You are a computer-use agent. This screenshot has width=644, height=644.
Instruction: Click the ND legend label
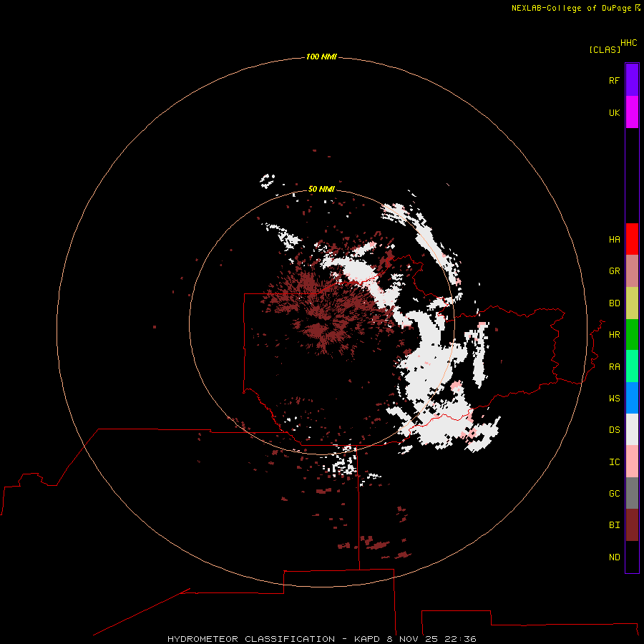pos(614,557)
